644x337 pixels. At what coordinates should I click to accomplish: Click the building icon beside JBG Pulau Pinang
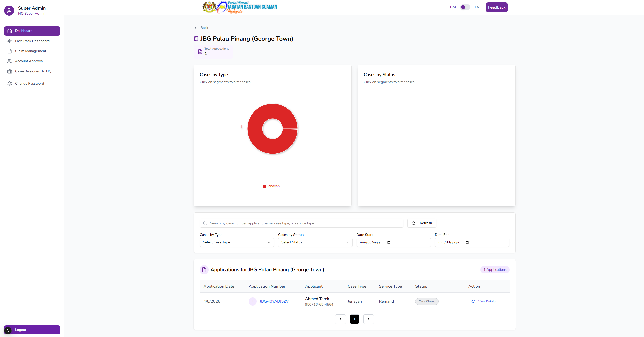196,39
